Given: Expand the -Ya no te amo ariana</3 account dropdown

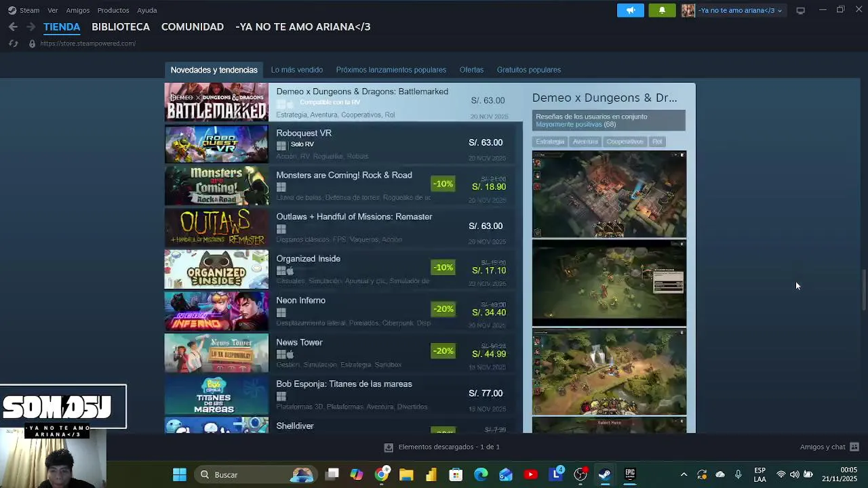Looking at the screenshot, I should pyautogui.click(x=740, y=10).
